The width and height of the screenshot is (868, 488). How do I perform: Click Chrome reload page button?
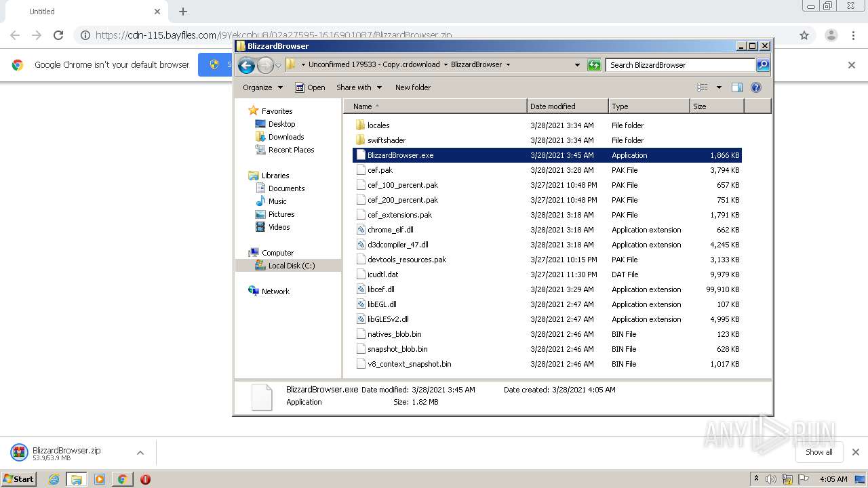[x=58, y=35]
